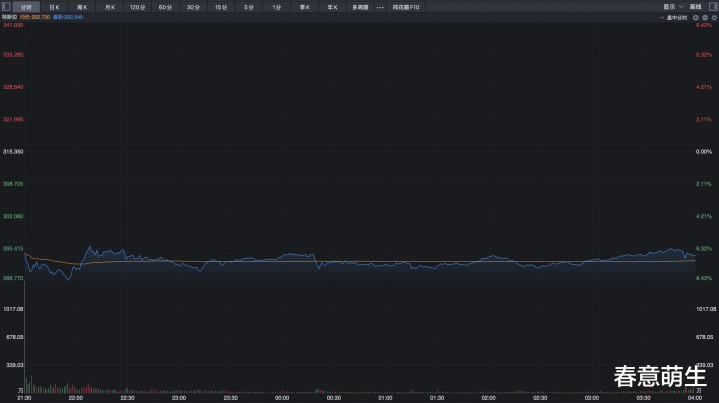The width and height of the screenshot is (719, 403).
Task: Click the 341.930 top price label
Action: [13, 25]
